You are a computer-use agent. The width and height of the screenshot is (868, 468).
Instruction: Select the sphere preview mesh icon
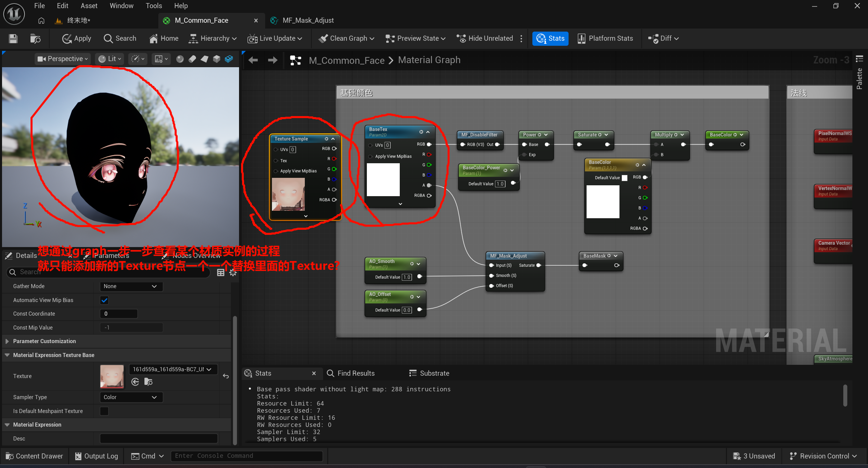(x=180, y=59)
